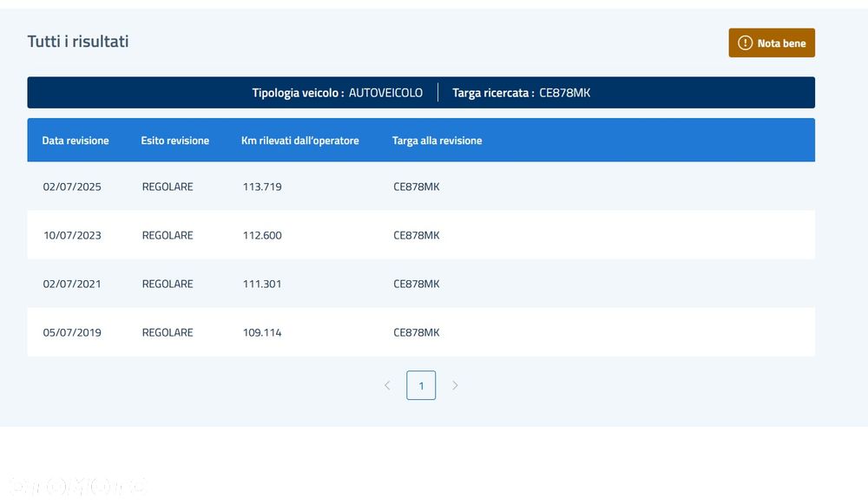Click the mileage value 109.114
This screenshot has width=868, height=504.
tap(262, 332)
